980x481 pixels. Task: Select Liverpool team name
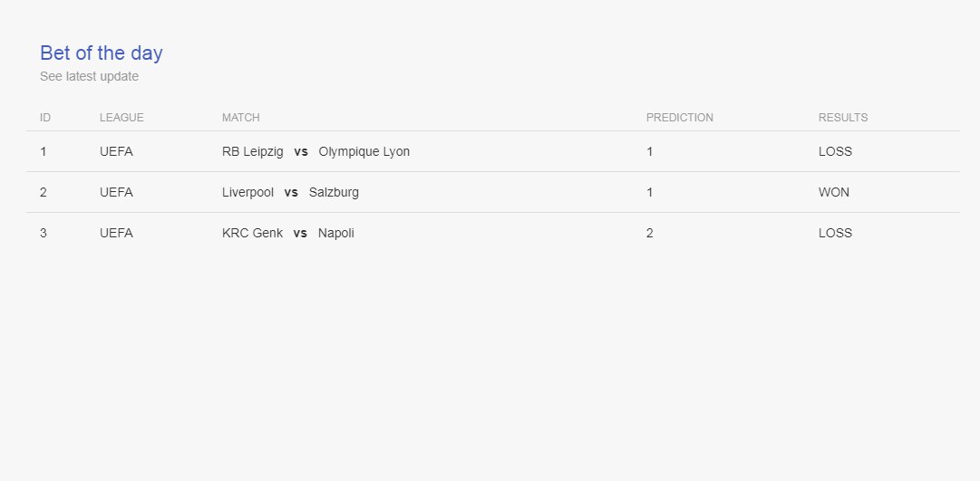coord(248,192)
